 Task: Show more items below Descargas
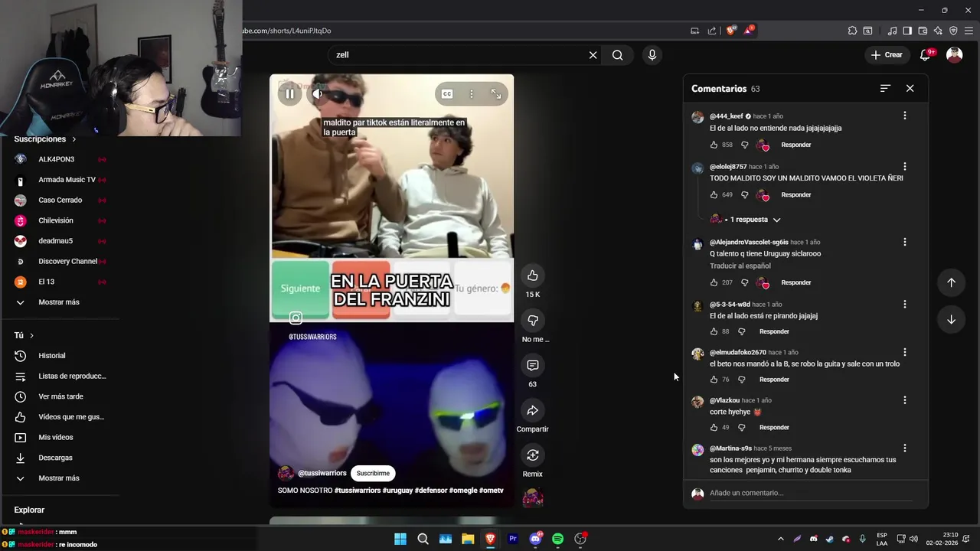(60, 478)
